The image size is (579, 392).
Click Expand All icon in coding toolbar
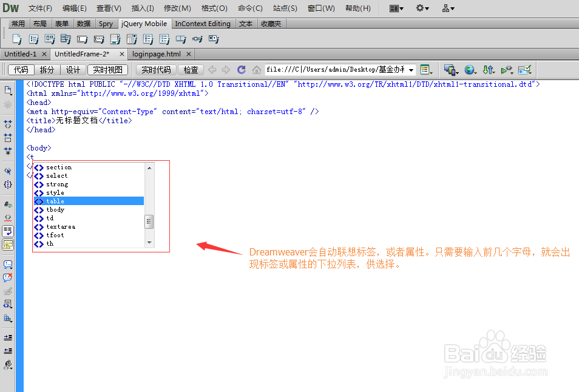click(x=8, y=151)
